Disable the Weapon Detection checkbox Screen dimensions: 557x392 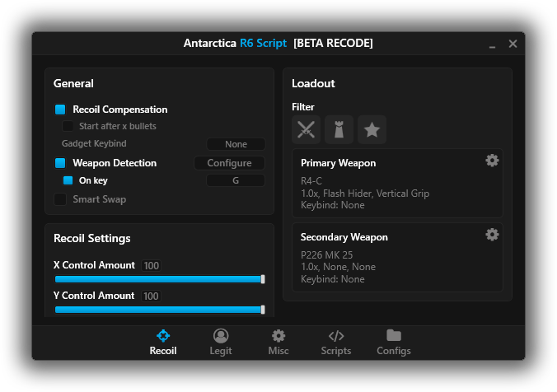point(60,163)
